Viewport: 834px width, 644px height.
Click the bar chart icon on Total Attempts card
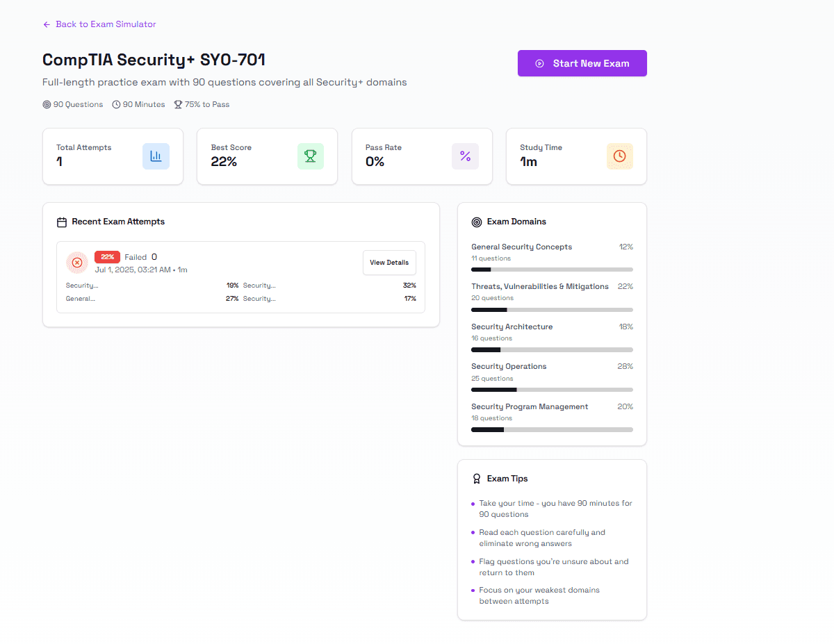(156, 156)
